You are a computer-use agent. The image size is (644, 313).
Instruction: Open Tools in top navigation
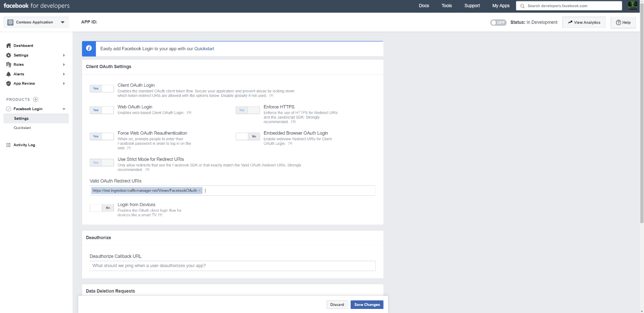coord(447,6)
